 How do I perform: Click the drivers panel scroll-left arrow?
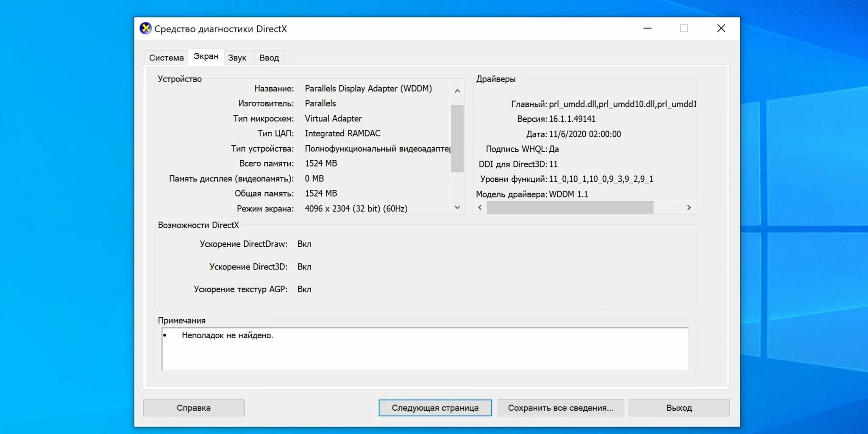click(480, 207)
